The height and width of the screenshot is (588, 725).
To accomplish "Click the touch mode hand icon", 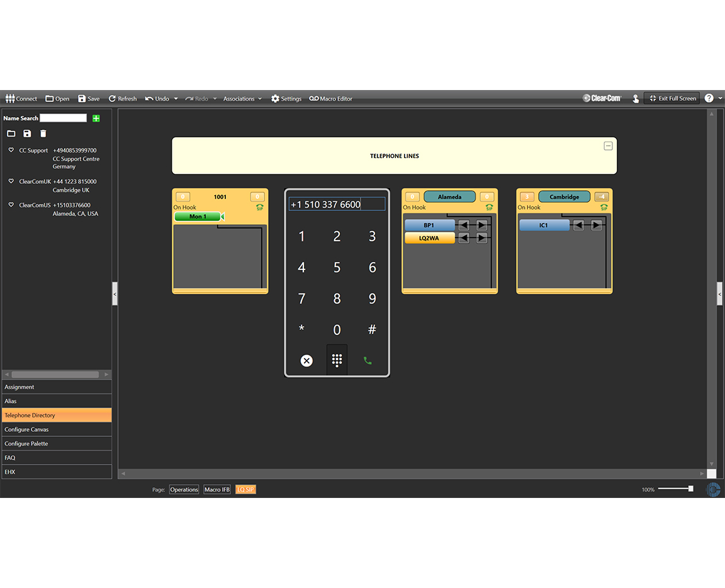I will coord(635,99).
